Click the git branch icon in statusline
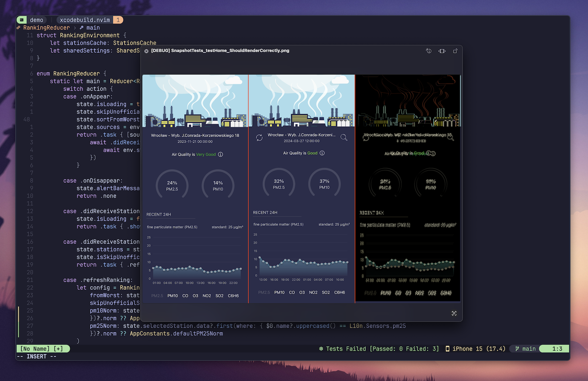 517,349
